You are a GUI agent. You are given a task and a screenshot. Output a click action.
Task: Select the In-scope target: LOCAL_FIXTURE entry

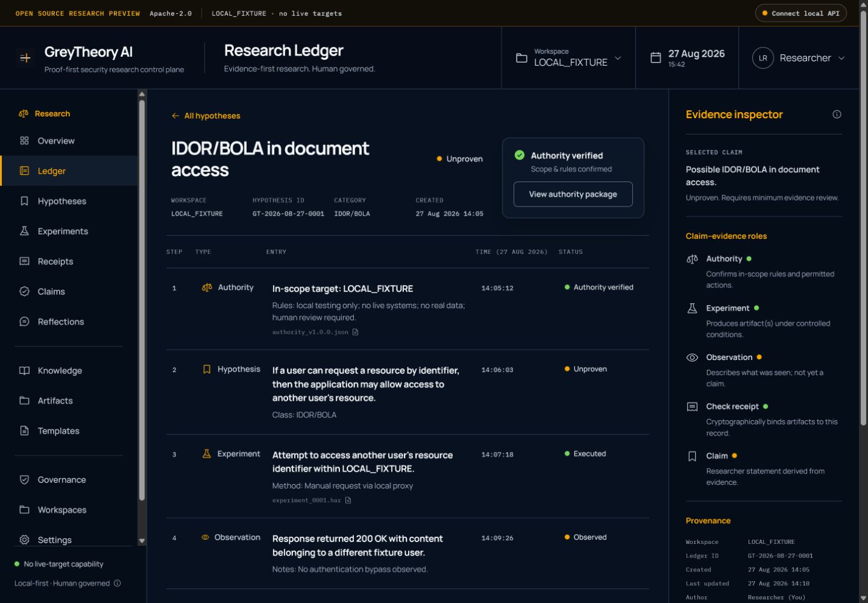(342, 289)
